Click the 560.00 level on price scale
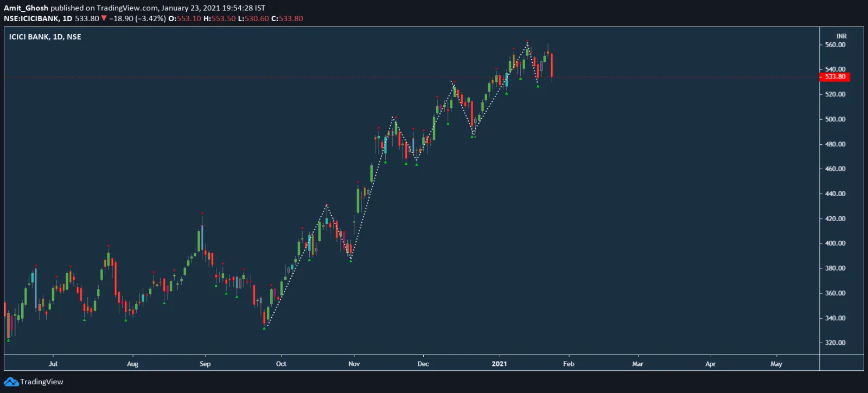This screenshot has width=868, height=393. tap(835, 45)
